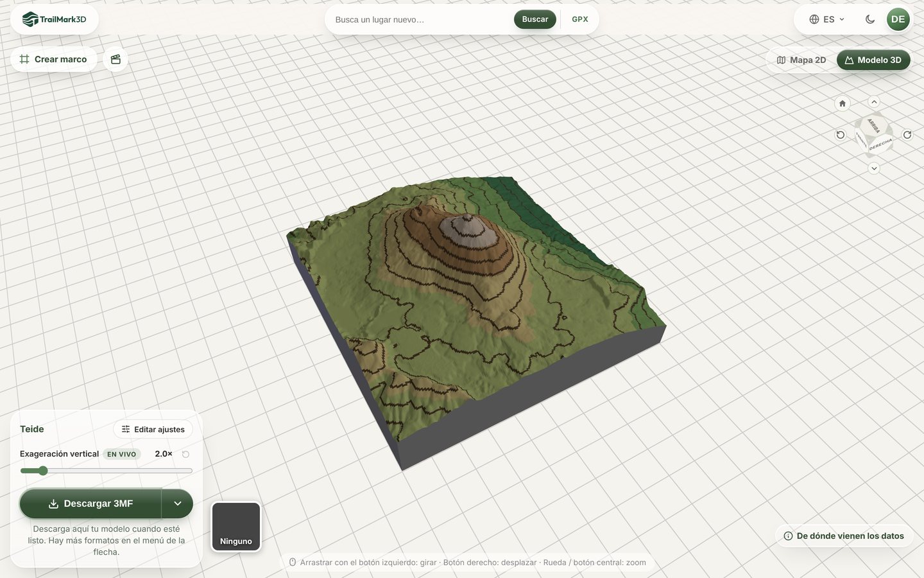Tilt the view up with the top chevron
The height and width of the screenshot is (578, 924).
(874, 102)
